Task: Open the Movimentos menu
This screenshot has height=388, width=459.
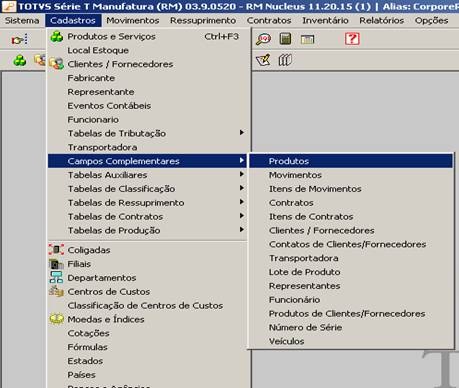Action: (133, 20)
